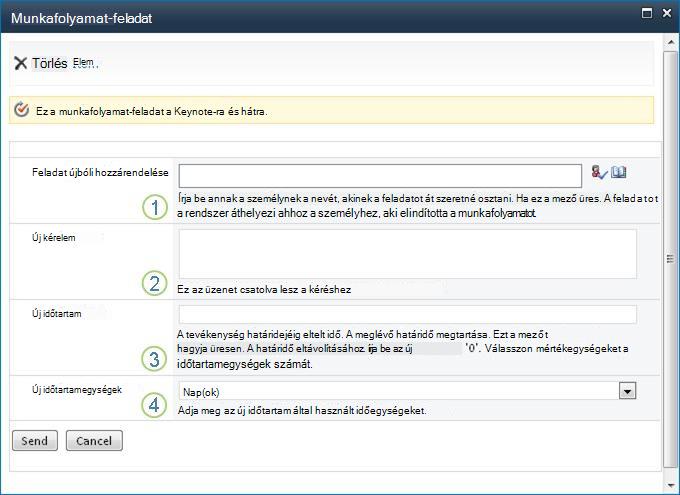Screen dimensions: 680x495
Task: Open the address book Browse icon
Action: point(619,172)
